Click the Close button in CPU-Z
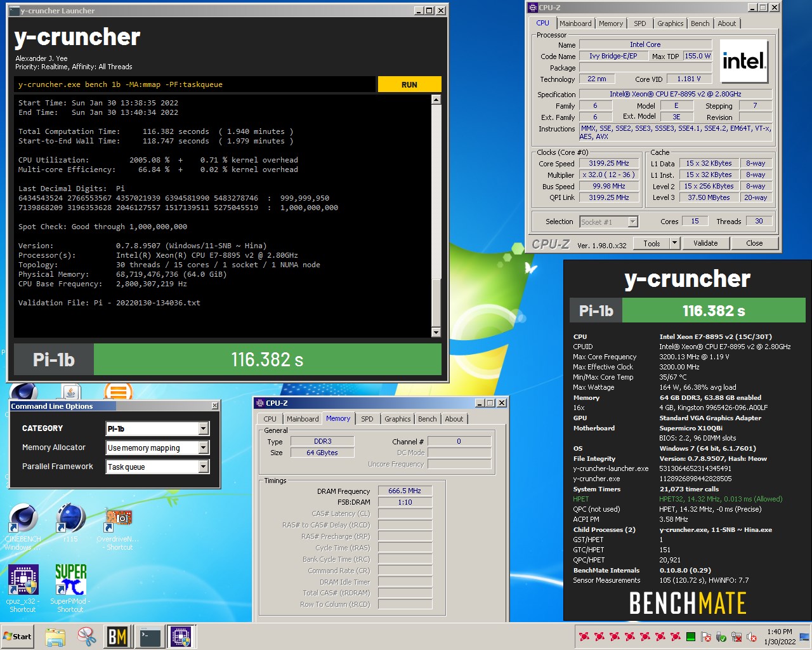812x650 pixels. [x=754, y=243]
